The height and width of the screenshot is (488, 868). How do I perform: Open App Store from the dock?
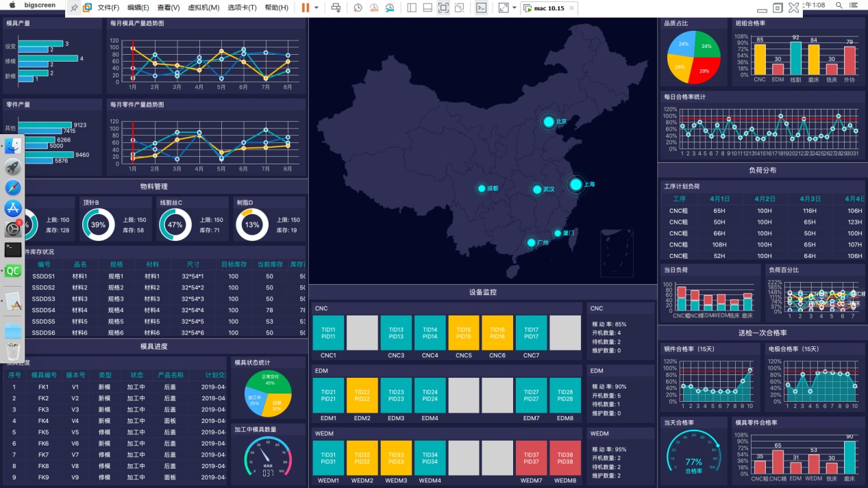pos(13,208)
